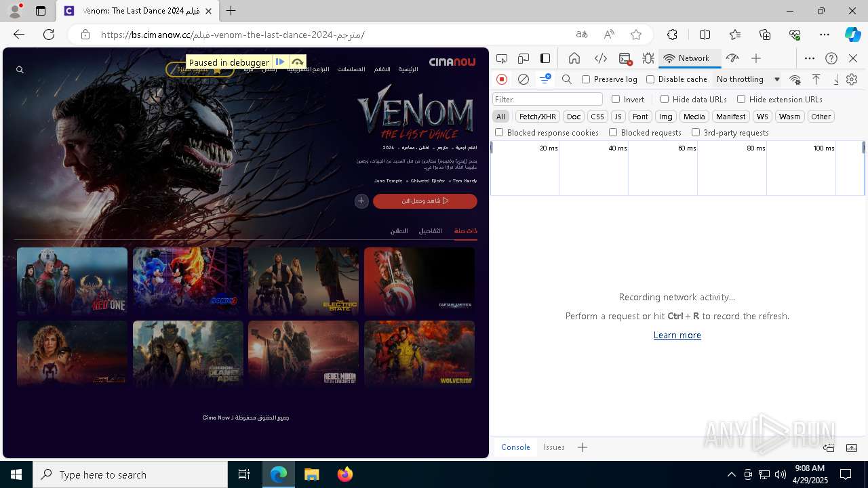Image resolution: width=868 pixels, height=488 pixels.
Task: Focus the network Filter text field
Action: [x=547, y=99]
